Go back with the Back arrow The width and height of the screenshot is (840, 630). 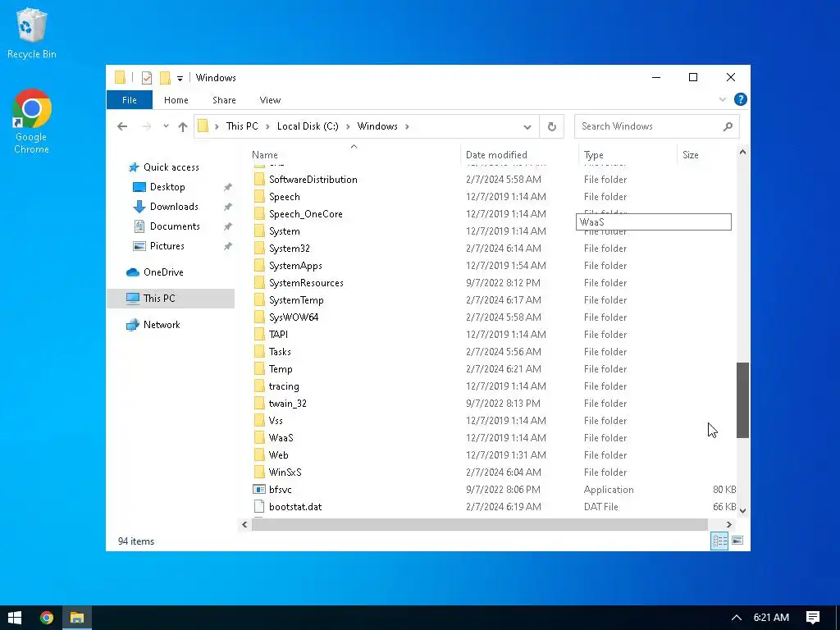tap(122, 126)
